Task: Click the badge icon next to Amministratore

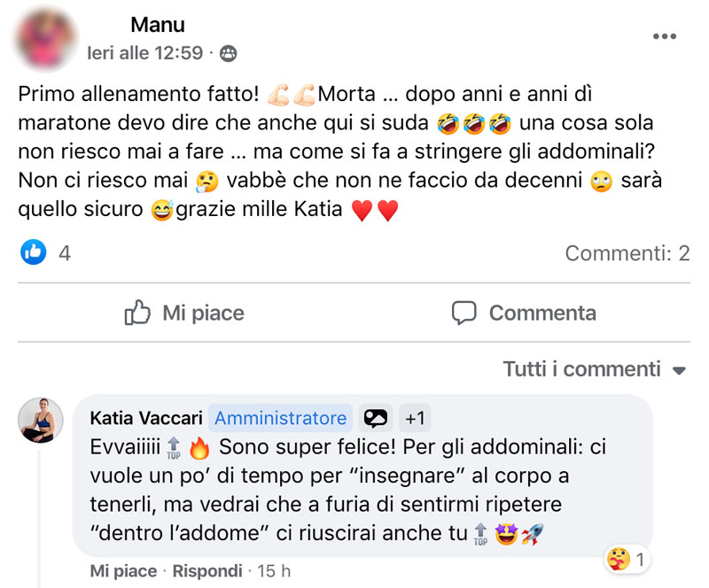Action: [x=377, y=418]
